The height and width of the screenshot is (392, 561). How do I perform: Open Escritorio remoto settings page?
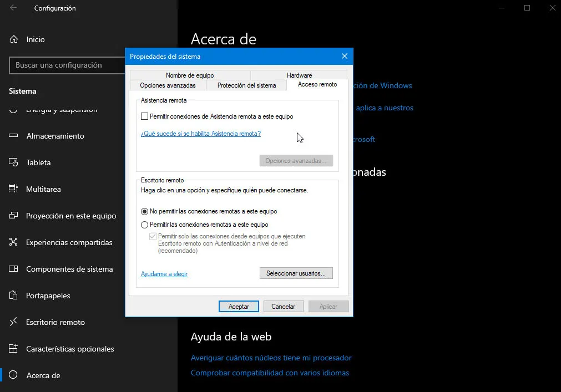pyautogui.click(x=89, y=322)
